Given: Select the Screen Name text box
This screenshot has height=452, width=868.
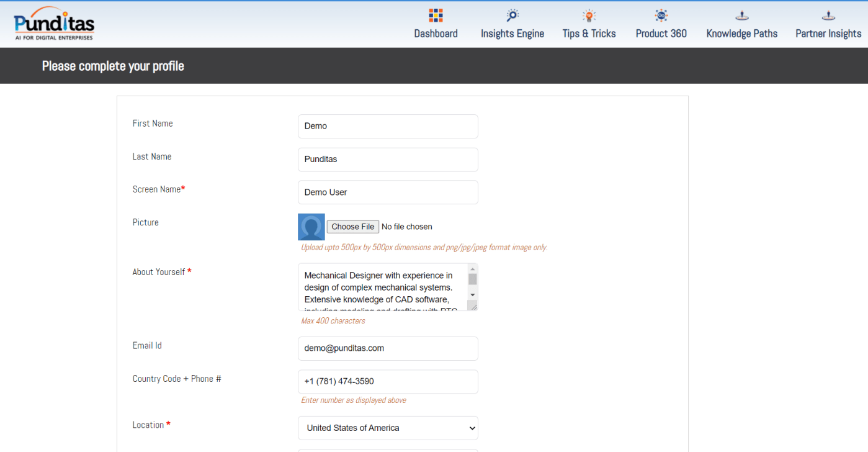Looking at the screenshot, I should pyautogui.click(x=388, y=192).
